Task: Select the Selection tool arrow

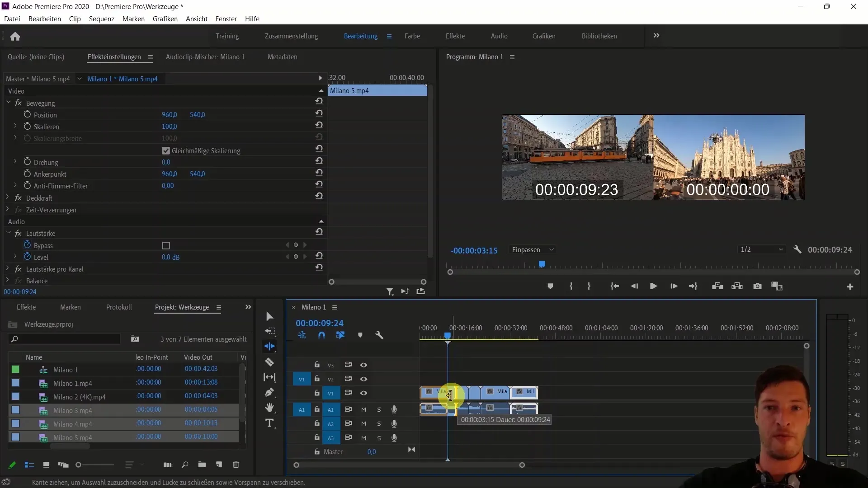Action: (x=269, y=316)
